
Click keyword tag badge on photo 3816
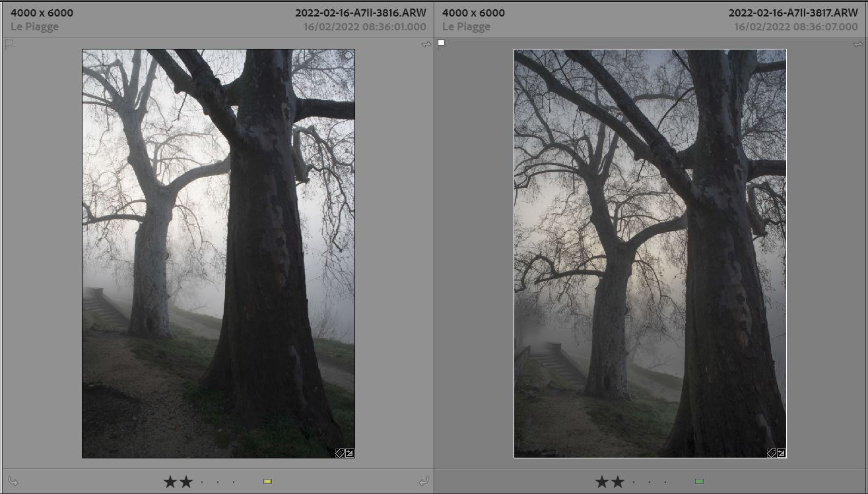[x=340, y=453]
